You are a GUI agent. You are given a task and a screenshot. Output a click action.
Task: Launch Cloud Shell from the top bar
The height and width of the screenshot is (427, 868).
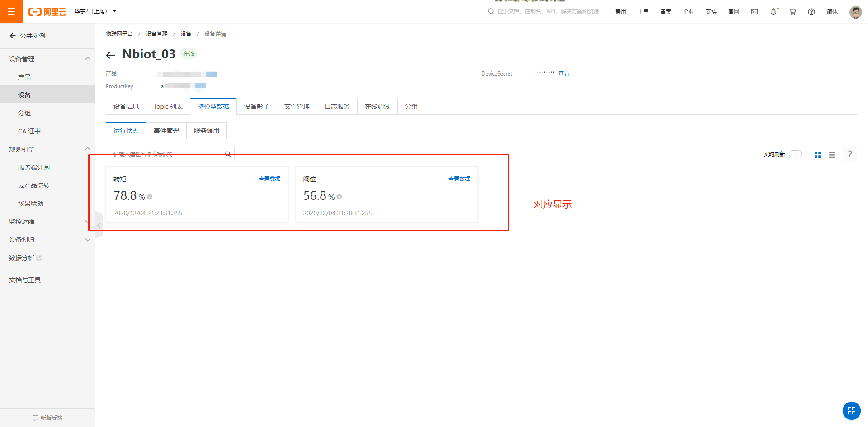click(x=754, y=12)
